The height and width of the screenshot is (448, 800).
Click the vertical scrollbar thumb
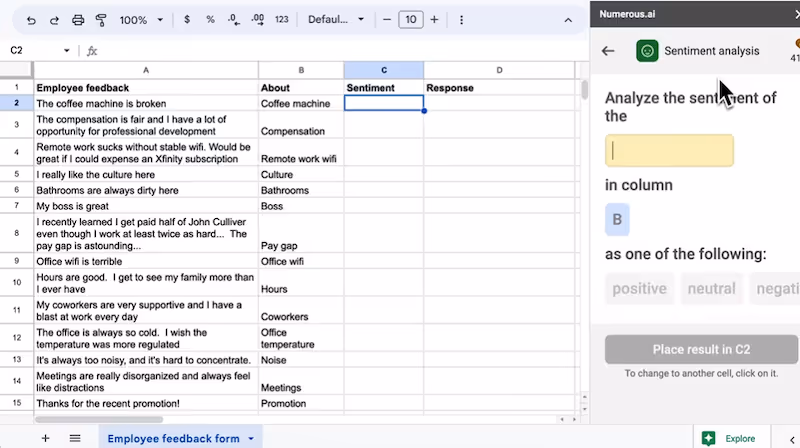[x=584, y=90]
